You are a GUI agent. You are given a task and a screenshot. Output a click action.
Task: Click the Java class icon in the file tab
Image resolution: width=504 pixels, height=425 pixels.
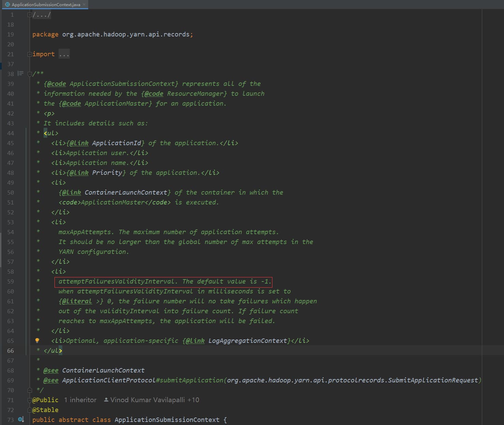[x=7, y=4]
